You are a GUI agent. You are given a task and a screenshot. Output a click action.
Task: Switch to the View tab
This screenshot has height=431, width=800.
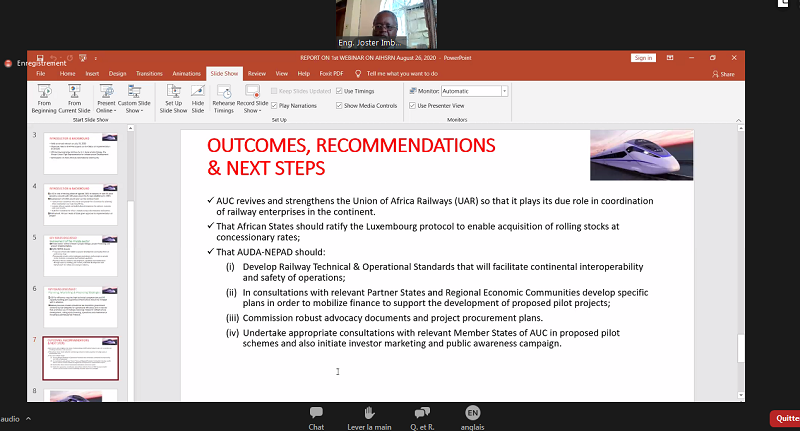(282, 74)
